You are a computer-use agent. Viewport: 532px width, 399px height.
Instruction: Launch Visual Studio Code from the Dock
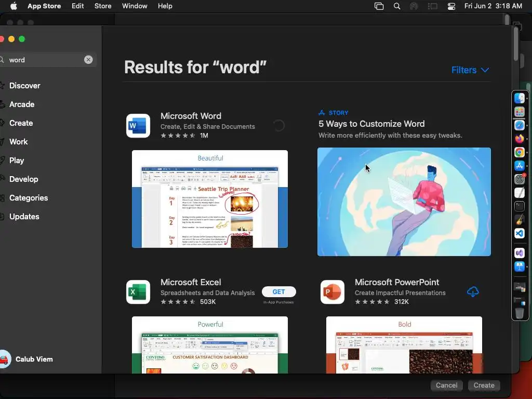pos(520,233)
